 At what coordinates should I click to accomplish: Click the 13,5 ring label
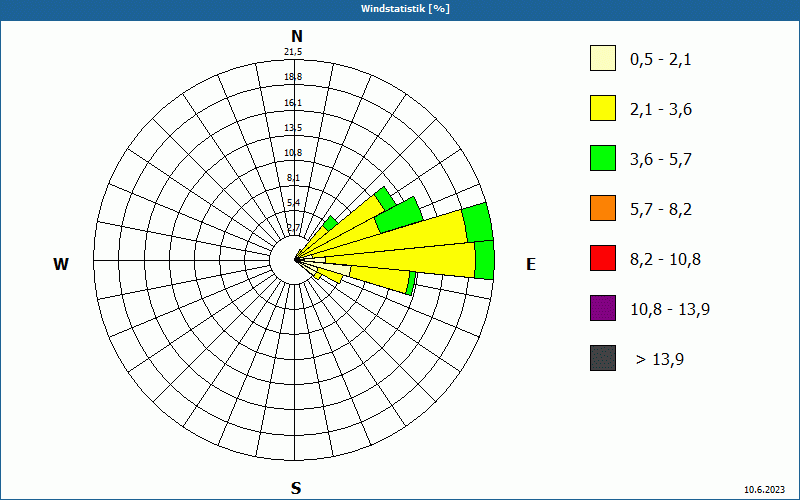pyautogui.click(x=293, y=128)
